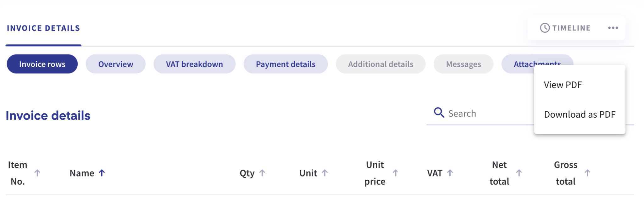Switch to the Overview tab

pos(115,64)
